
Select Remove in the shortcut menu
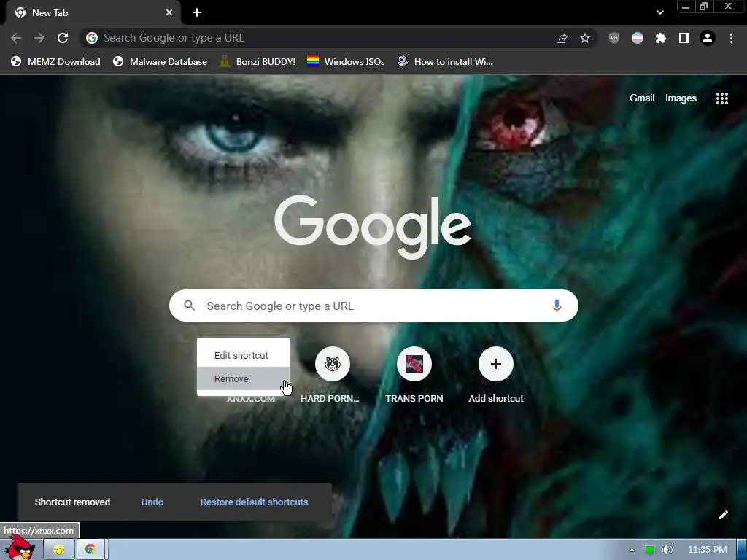tap(244, 378)
